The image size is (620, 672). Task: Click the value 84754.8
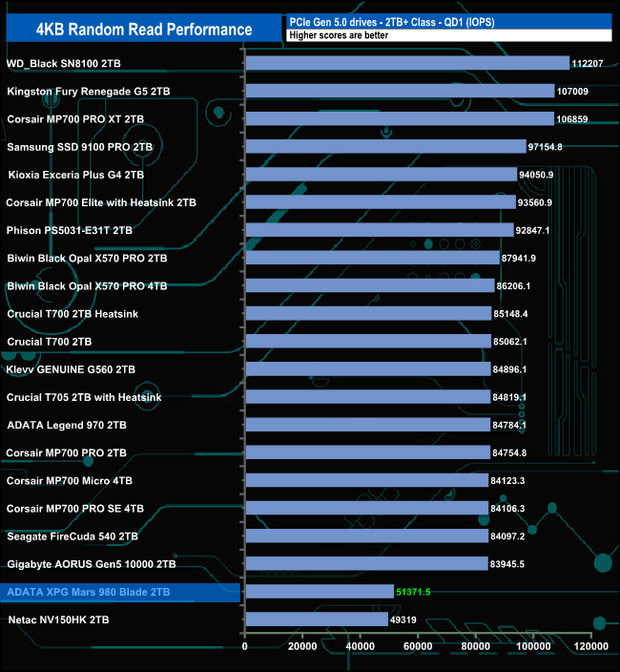[x=509, y=453]
